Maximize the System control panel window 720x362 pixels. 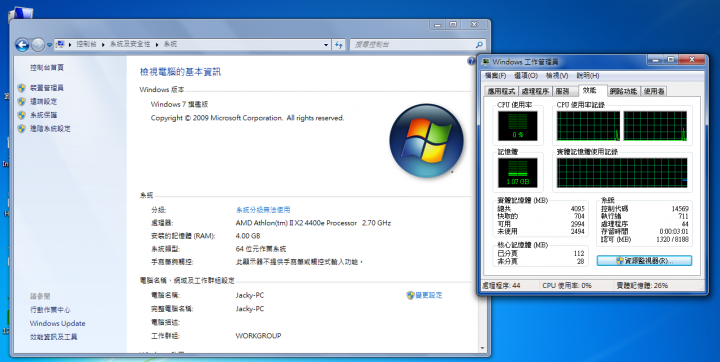[x=453, y=24]
